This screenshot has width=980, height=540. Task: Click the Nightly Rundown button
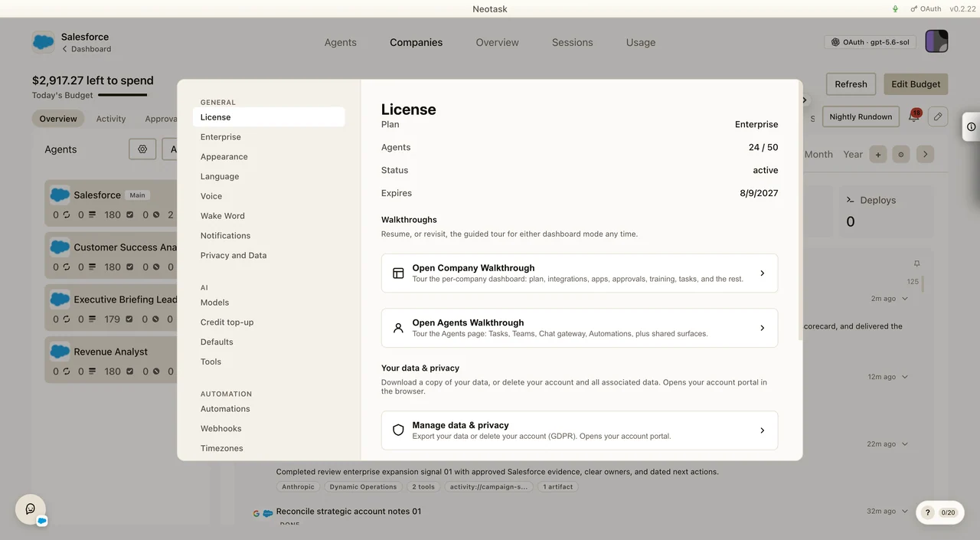(861, 117)
